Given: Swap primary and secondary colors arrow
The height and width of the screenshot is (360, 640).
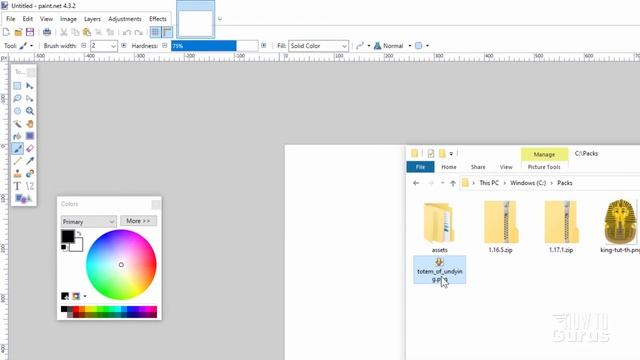Looking at the screenshot, I should click(79, 233).
